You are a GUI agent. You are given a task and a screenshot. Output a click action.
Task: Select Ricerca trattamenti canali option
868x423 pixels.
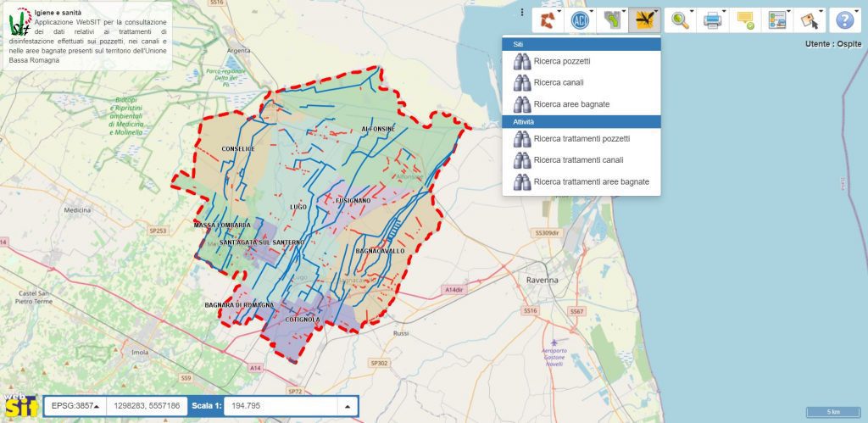click(x=578, y=159)
